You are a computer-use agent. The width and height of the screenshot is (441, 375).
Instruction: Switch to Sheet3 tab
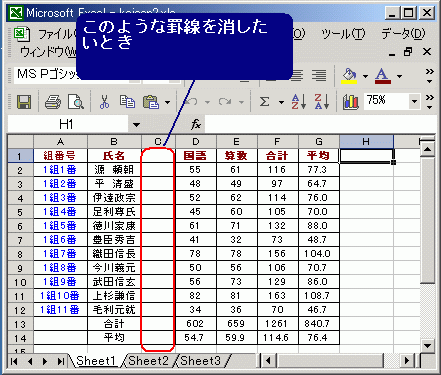click(x=200, y=361)
